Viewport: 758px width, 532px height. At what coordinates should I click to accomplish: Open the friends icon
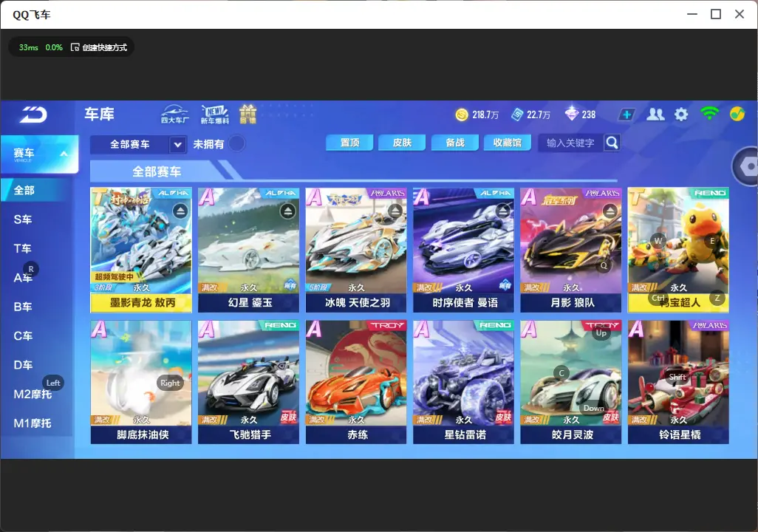click(655, 115)
